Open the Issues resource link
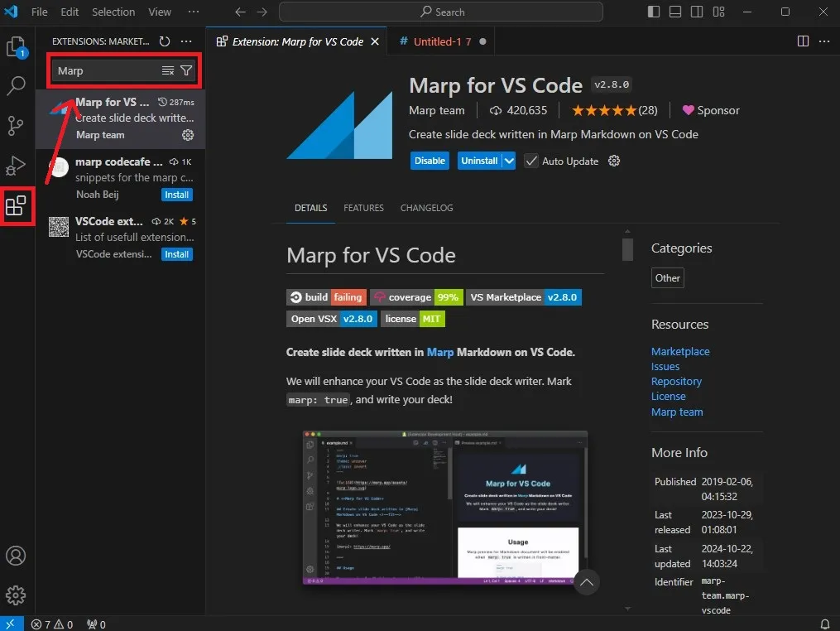This screenshot has height=631, width=840. [x=665, y=367]
